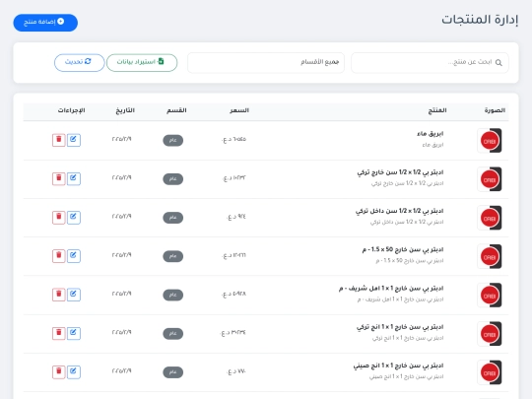The width and height of the screenshot is (532, 399).
Task: Click the القسم column header
Action: [176, 110]
